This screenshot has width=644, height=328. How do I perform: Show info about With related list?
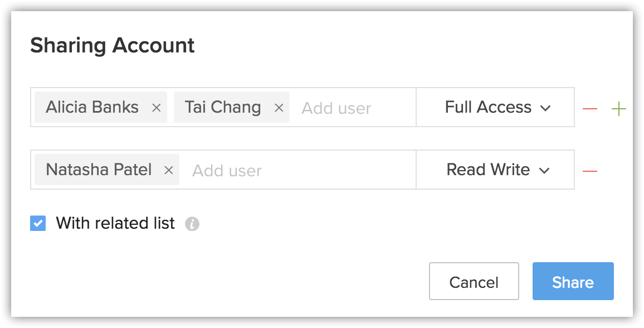point(192,224)
